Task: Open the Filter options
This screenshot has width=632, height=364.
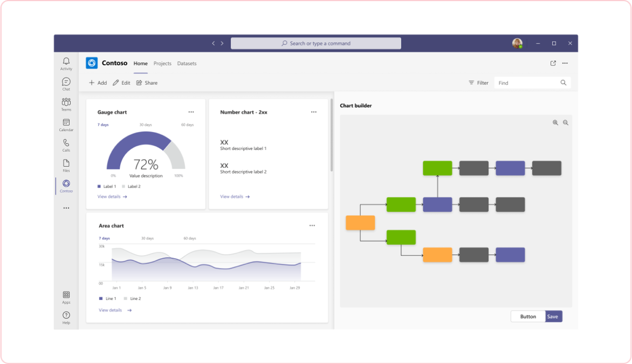Action: pyautogui.click(x=478, y=83)
